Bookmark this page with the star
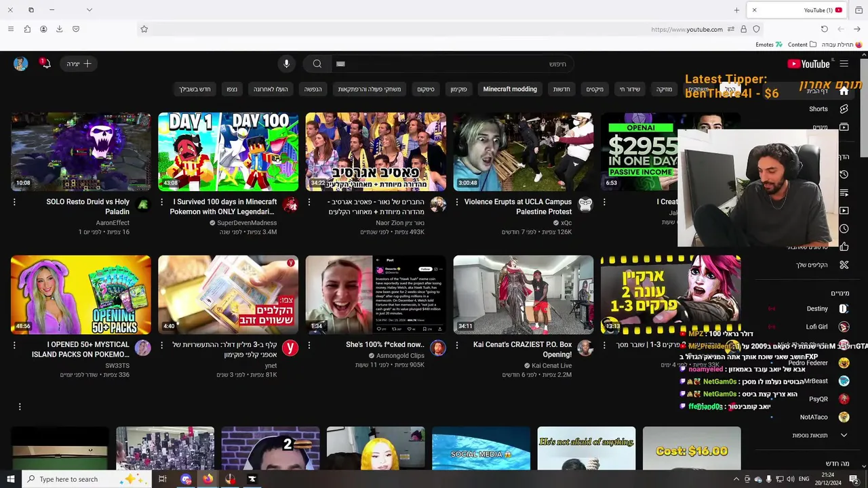Screen dimensions: 868x488 click(144, 29)
